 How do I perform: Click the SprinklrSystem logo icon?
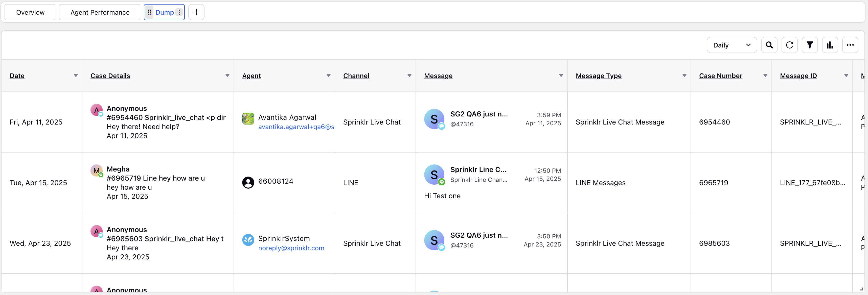pyautogui.click(x=248, y=240)
